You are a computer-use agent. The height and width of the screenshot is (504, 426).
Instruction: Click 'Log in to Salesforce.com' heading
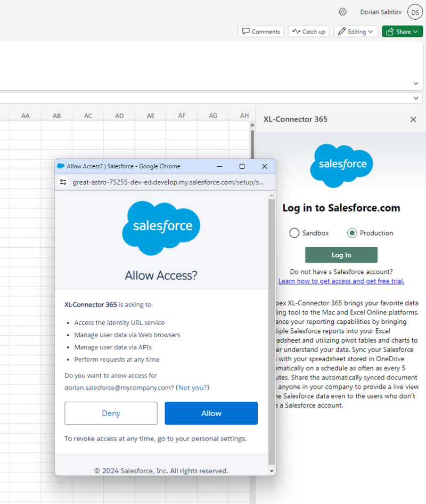341,208
